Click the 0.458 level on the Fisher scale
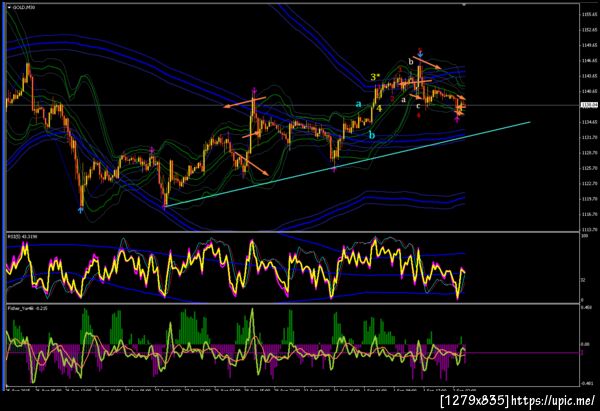The width and height of the screenshot is (600, 411). [587, 308]
